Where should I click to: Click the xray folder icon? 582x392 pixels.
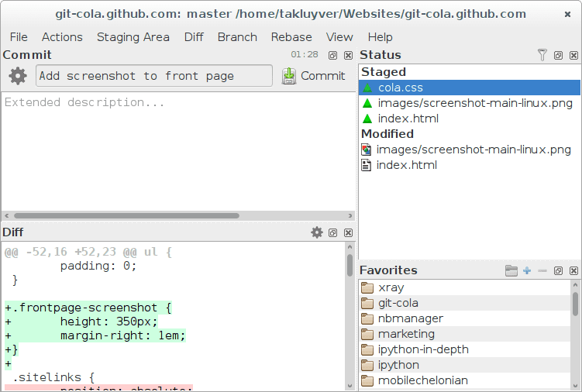pos(367,287)
